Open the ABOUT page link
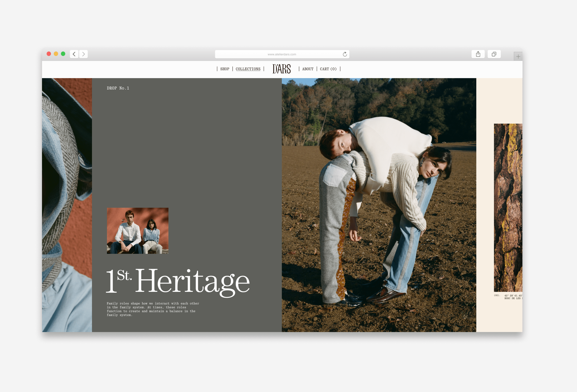This screenshot has height=392, width=577. tap(308, 69)
